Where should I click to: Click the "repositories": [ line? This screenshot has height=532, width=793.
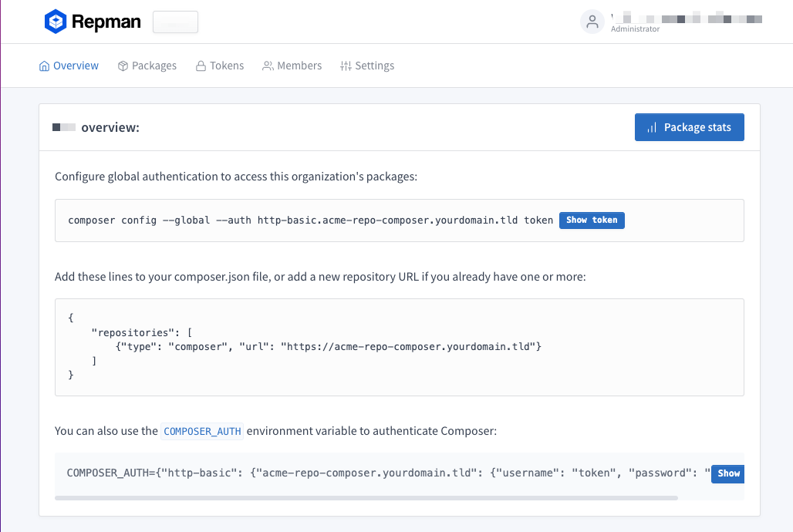click(x=142, y=333)
